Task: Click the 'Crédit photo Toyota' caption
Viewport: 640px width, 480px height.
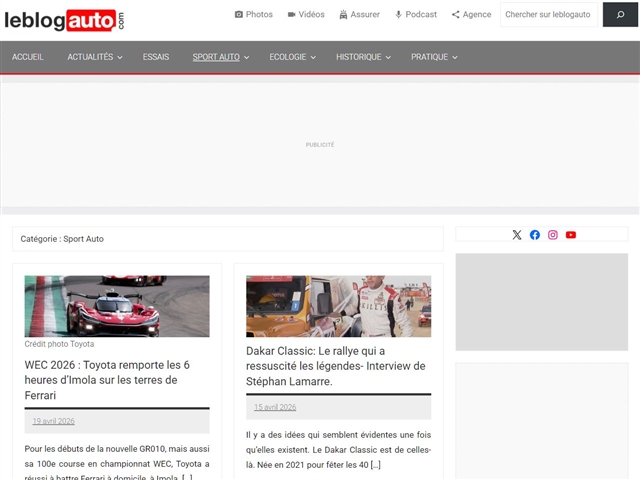Action: click(59, 344)
